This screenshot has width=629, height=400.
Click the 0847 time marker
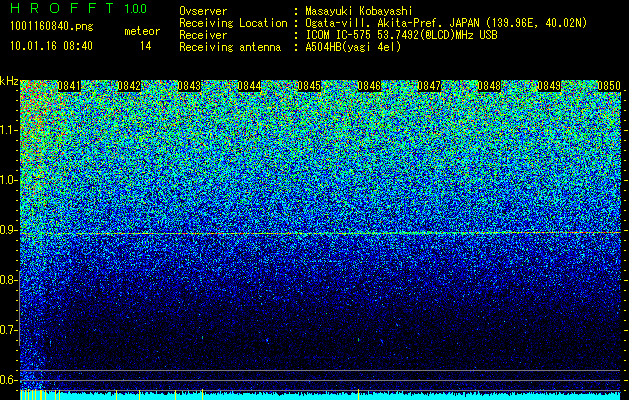pyautogui.click(x=429, y=86)
